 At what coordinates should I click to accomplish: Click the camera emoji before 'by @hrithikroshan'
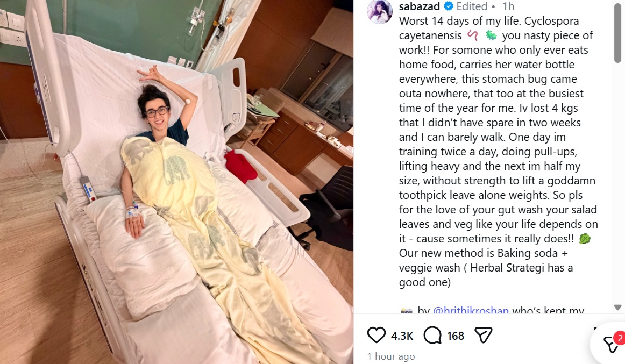(x=407, y=310)
